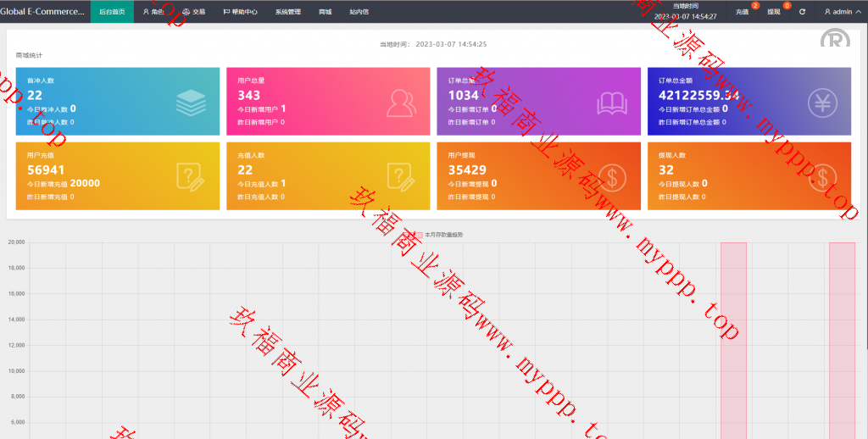Open the 系统管理 menu item
Image resolution: width=868 pixels, height=439 pixels.
pos(287,12)
